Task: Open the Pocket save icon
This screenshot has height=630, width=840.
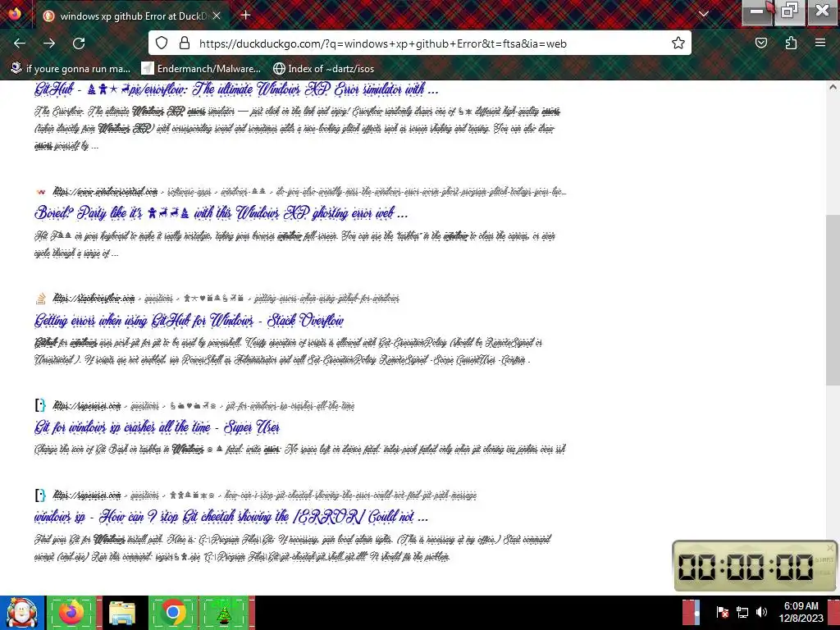Action: click(761, 43)
